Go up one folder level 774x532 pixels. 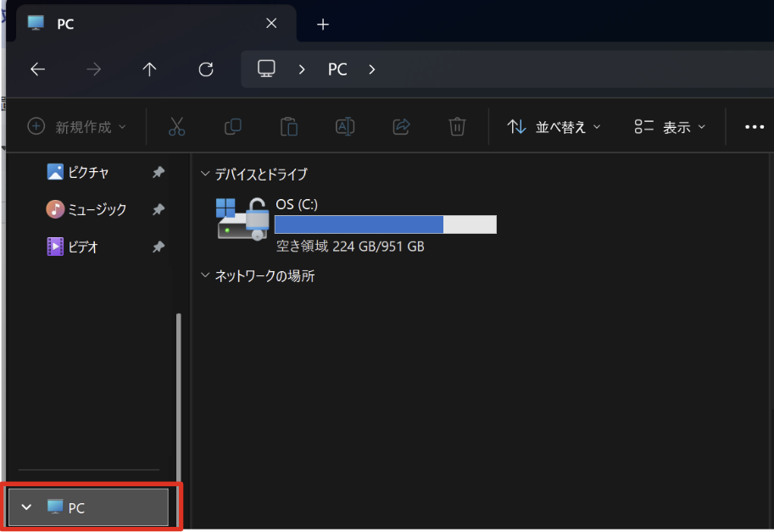coord(149,69)
